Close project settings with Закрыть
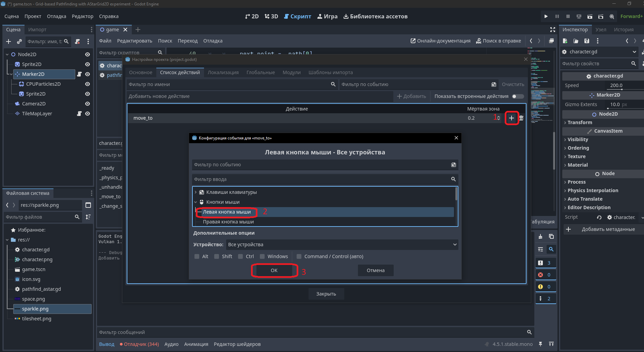The width and height of the screenshot is (644, 352). click(x=326, y=294)
